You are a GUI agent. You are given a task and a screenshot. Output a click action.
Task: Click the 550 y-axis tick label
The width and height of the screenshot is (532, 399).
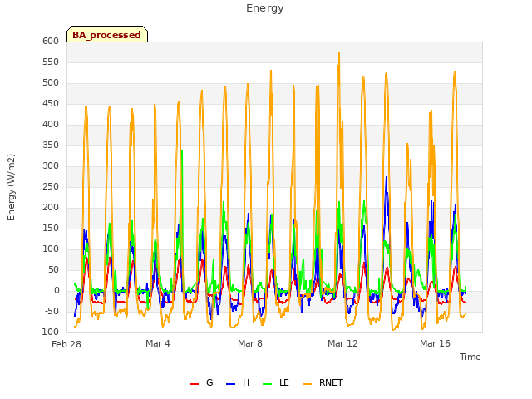51,62
